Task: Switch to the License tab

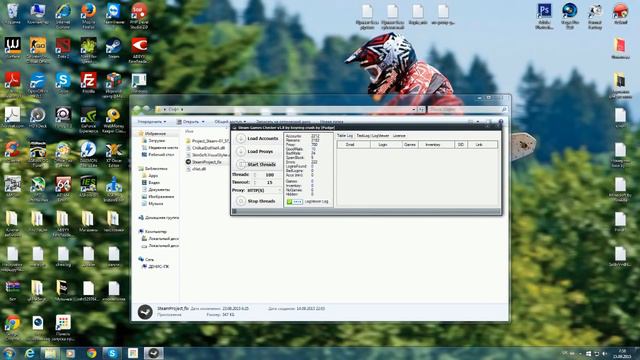Action: pyautogui.click(x=399, y=136)
